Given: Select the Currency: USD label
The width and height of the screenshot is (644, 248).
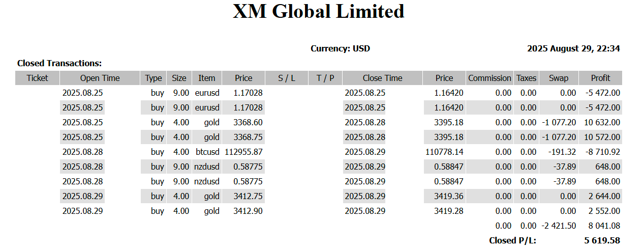Looking at the screenshot, I should click(341, 49).
